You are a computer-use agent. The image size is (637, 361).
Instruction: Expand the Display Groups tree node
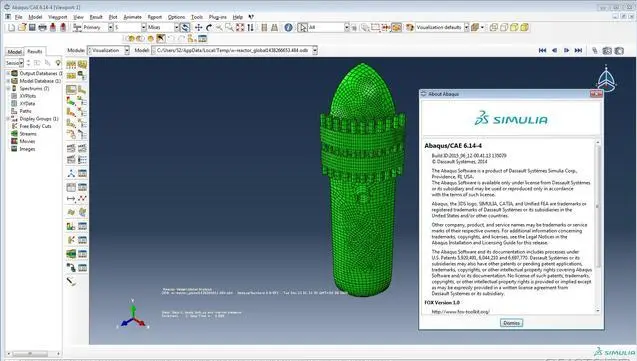pyautogui.click(x=8, y=119)
